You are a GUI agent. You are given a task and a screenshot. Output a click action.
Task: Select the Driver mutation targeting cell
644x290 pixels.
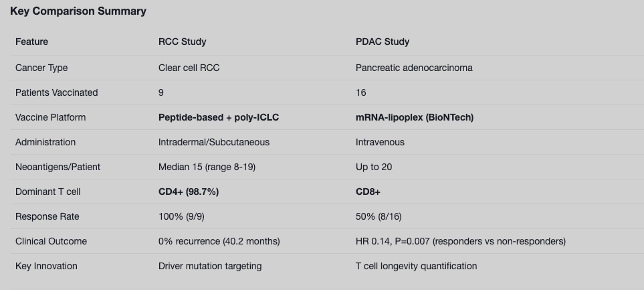210,266
